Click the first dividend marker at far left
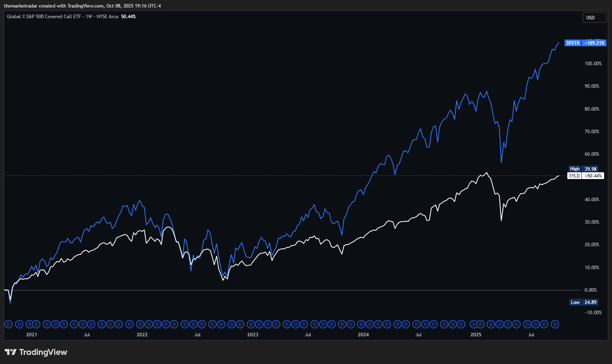Viewport: 612px width, 364px height. click(8, 324)
